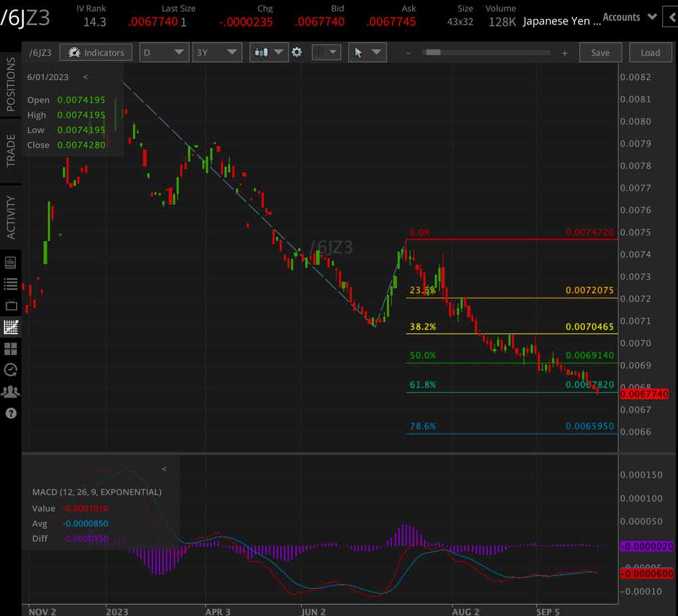Click the TV media icon in sidebar
This screenshot has height=616, width=678.
pos(10,305)
